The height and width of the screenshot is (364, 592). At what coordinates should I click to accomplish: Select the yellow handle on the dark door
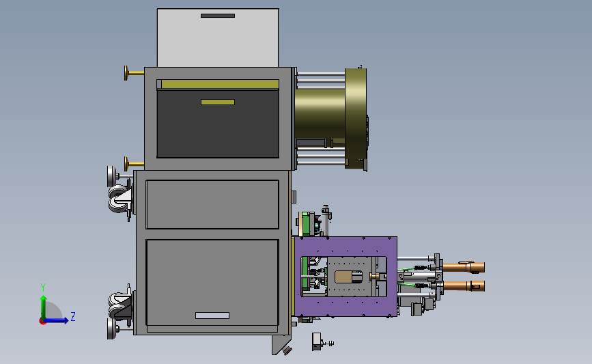click(x=218, y=102)
